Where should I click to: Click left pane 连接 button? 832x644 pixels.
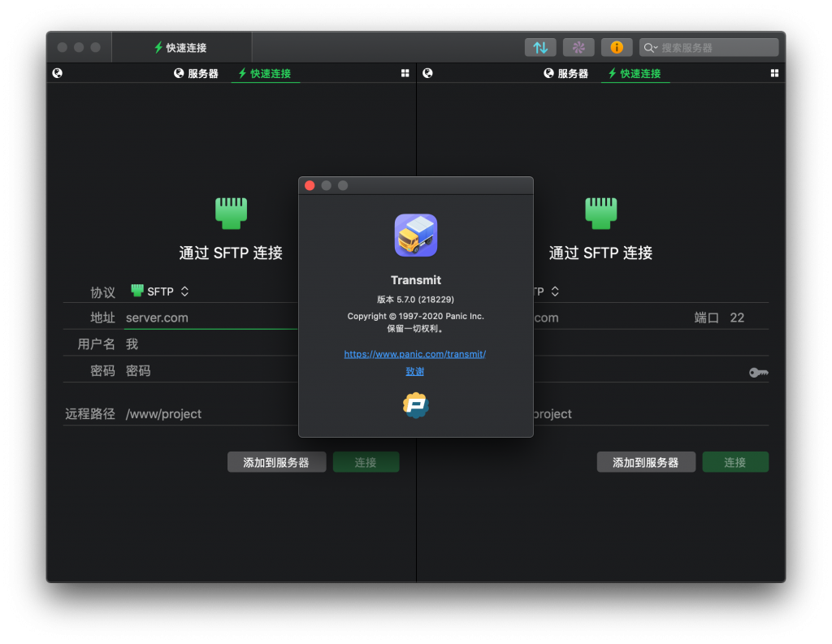tap(366, 462)
